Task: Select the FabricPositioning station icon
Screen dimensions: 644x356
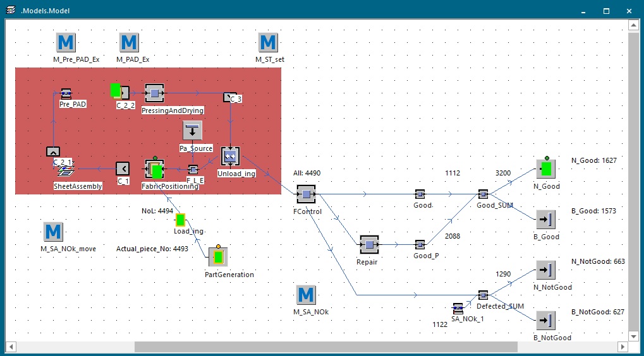Action: pos(154,169)
